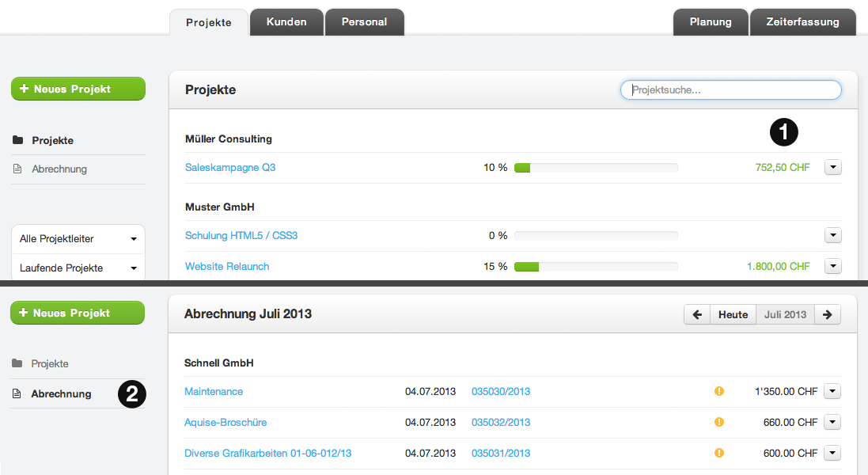This screenshot has height=475, width=868.
Task: Click the 660.00 CHF amount
Action: point(790,423)
